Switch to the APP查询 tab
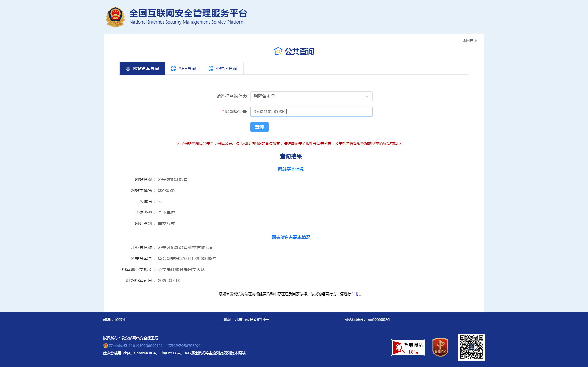 click(184, 68)
